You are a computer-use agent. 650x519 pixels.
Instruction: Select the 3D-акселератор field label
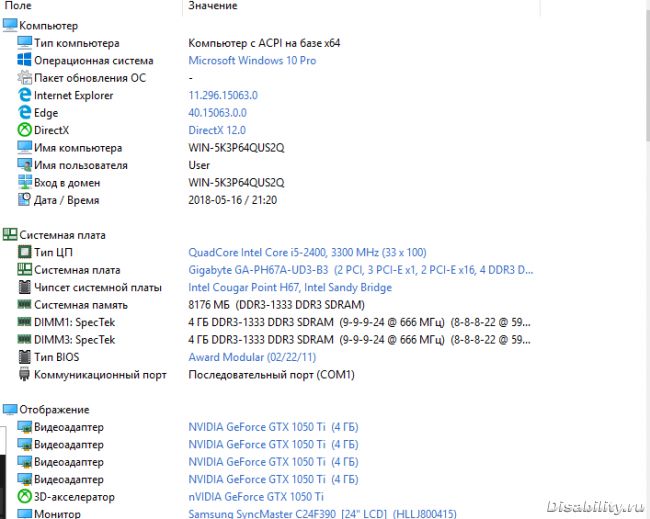pos(74,497)
